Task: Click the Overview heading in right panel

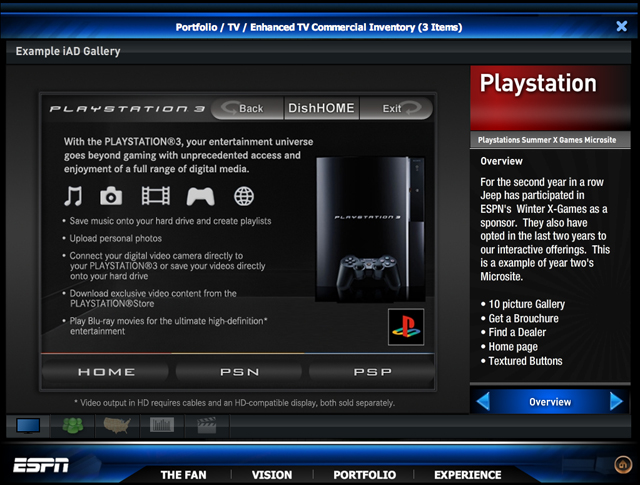Action: pos(501,161)
